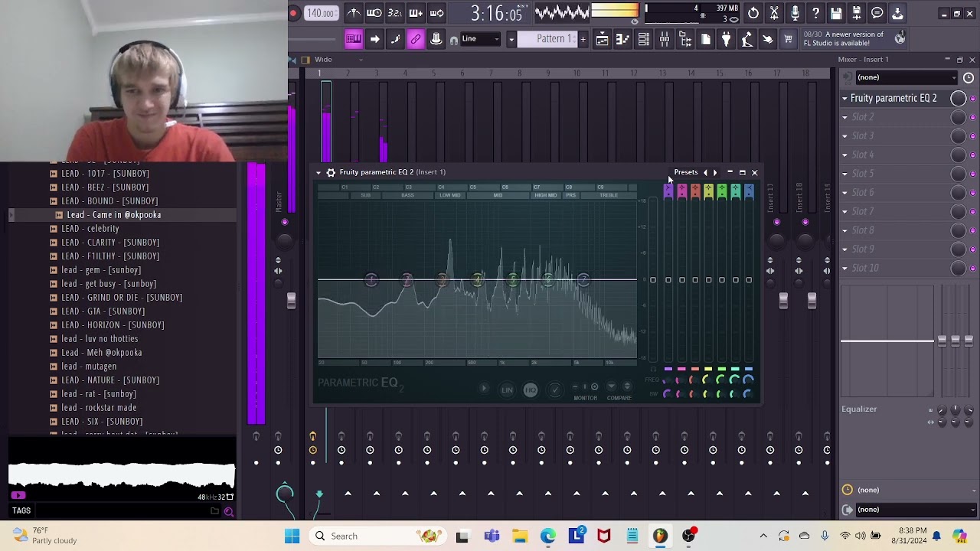Show hidden system tray icons chevron
980x551 pixels.
coord(763,536)
